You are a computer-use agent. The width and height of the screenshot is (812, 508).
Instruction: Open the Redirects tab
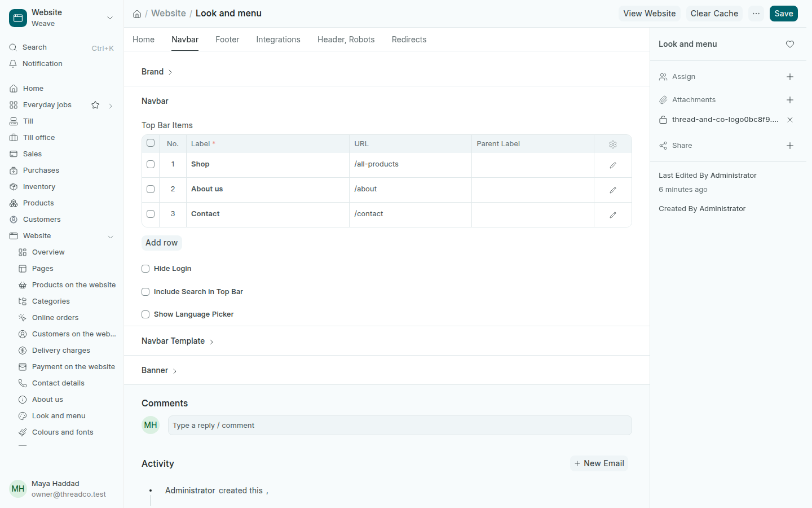point(409,40)
